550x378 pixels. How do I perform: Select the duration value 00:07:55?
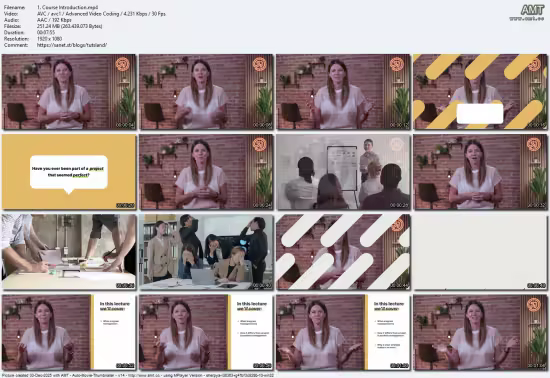[46, 33]
